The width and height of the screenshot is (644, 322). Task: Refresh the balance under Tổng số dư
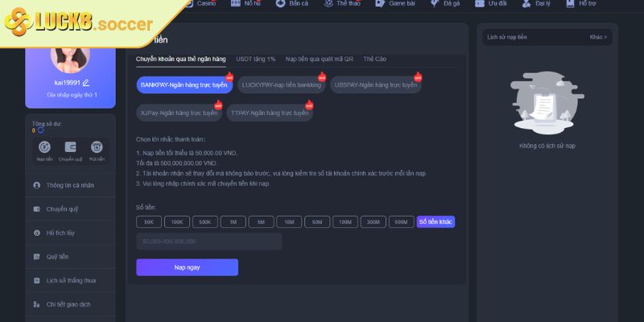pyautogui.click(x=41, y=130)
